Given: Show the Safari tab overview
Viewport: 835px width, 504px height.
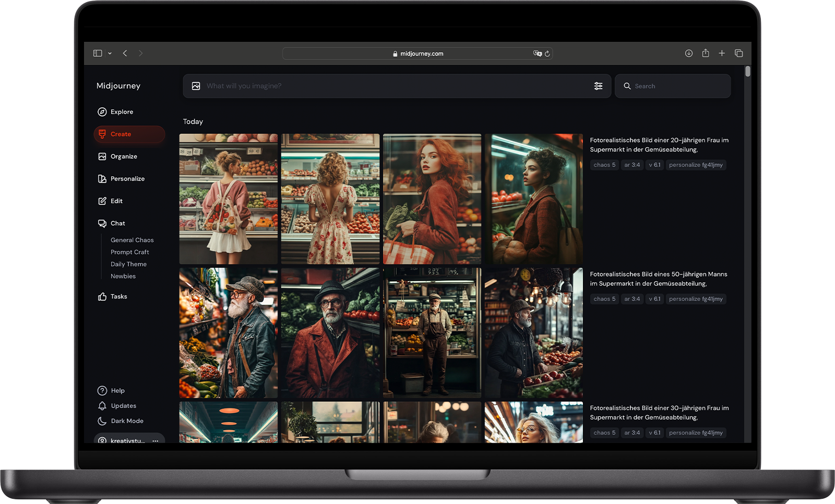Looking at the screenshot, I should coord(738,53).
